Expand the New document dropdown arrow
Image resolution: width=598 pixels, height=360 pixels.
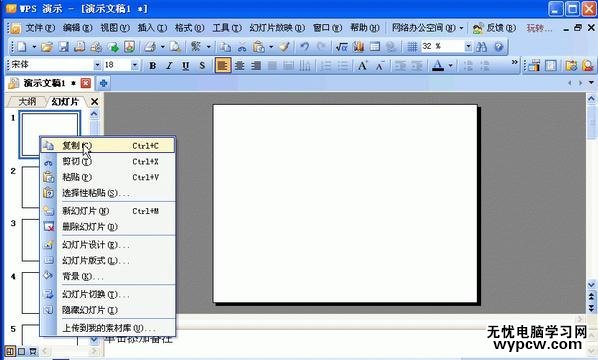34,47
